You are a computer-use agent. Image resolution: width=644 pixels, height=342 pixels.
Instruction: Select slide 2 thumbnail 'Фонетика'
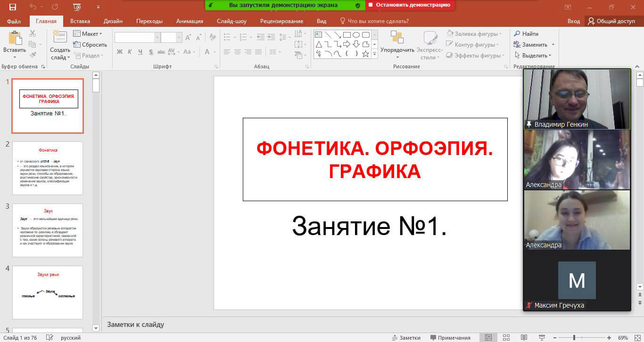pyautogui.click(x=48, y=168)
